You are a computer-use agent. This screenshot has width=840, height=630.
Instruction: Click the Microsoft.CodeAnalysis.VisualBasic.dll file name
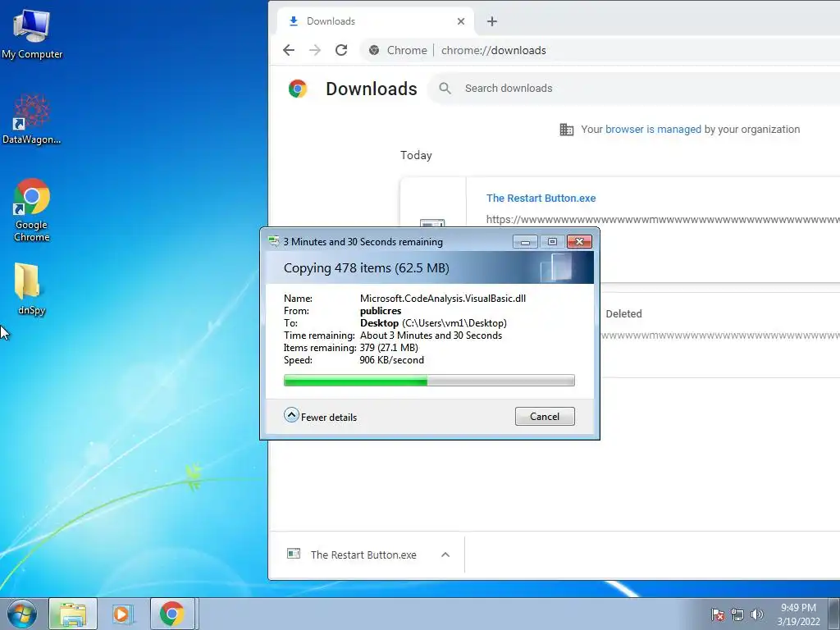pos(442,299)
